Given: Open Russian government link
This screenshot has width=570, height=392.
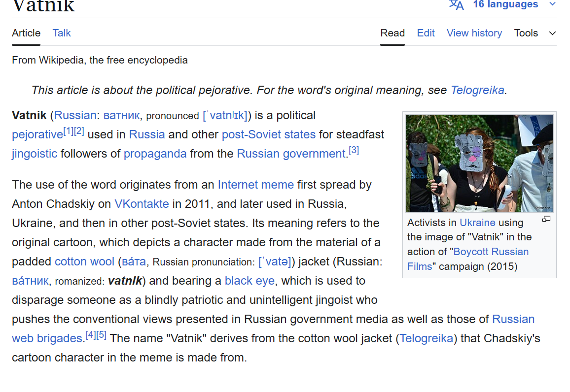Looking at the screenshot, I should coord(291,154).
